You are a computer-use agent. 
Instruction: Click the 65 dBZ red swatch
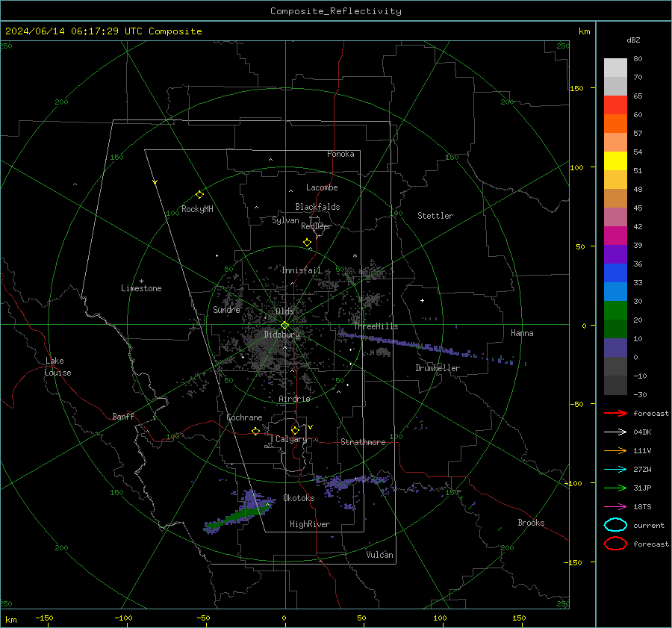tap(615, 105)
